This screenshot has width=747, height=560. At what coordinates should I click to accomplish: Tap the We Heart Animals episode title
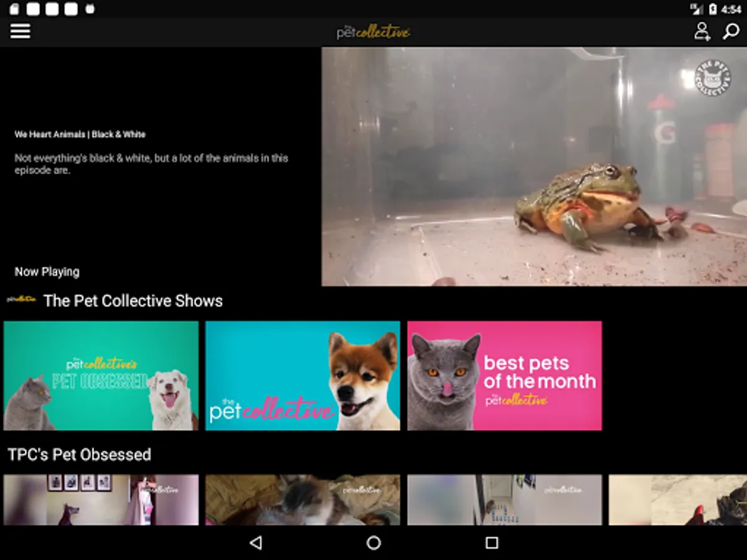pyautogui.click(x=80, y=134)
